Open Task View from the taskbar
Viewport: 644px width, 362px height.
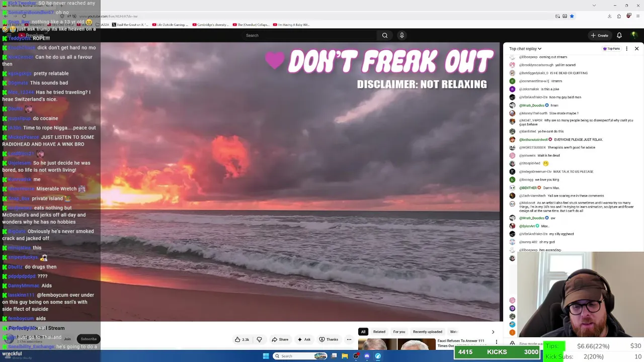(334, 356)
